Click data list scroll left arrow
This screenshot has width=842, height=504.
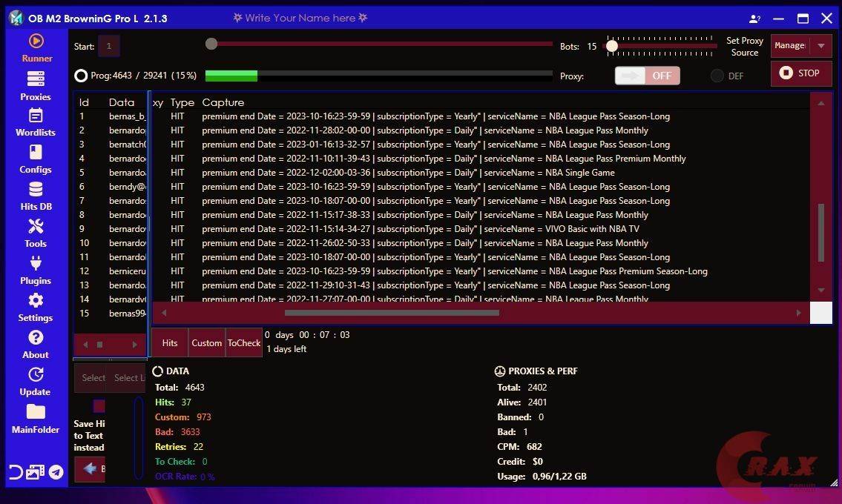tap(85, 345)
